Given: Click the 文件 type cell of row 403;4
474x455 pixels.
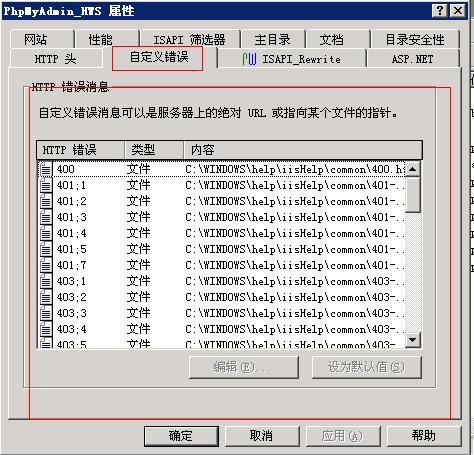Looking at the screenshot, I should (138, 329).
